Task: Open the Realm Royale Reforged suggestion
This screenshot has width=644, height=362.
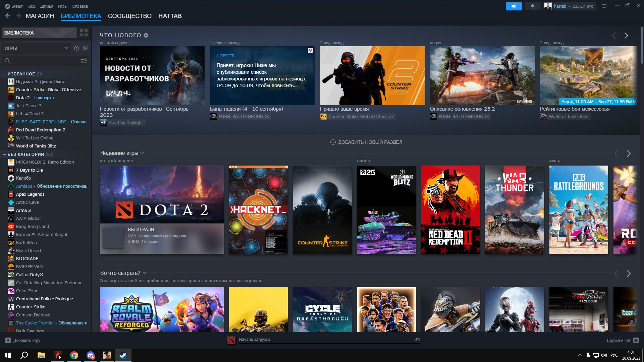Action: (x=162, y=309)
